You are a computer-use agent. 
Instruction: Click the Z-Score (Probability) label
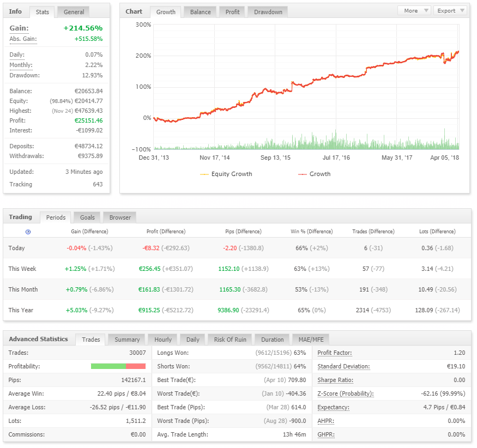[x=346, y=394]
